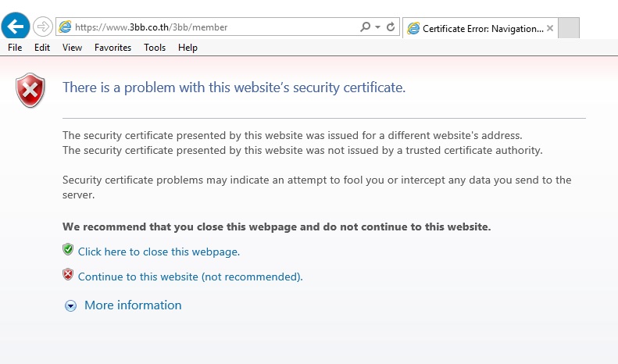Open a new tab using the blank tab button
This screenshot has width=618, height=364.
tap(569, 28)
